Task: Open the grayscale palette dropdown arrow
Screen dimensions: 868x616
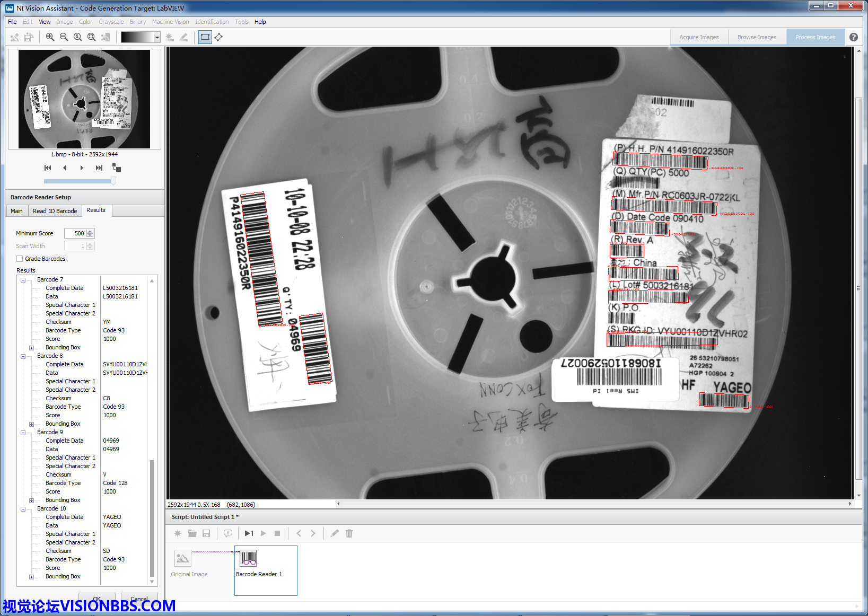Action: pyautogui.click(x=157, y=37)
